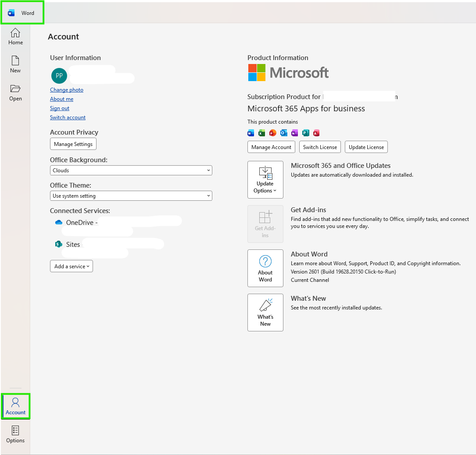Viewport: 476px width, 455px height.
Task: Click the About Word question mark button
Action: click(x=265, y=268)
